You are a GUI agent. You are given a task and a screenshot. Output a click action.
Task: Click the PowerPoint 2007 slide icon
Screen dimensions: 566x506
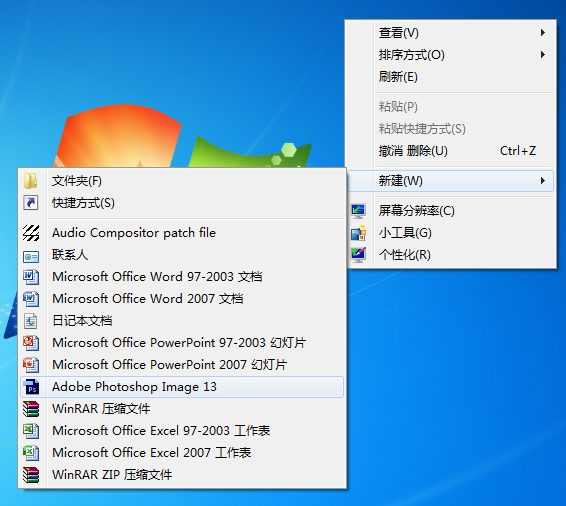[x=31, y=365]
